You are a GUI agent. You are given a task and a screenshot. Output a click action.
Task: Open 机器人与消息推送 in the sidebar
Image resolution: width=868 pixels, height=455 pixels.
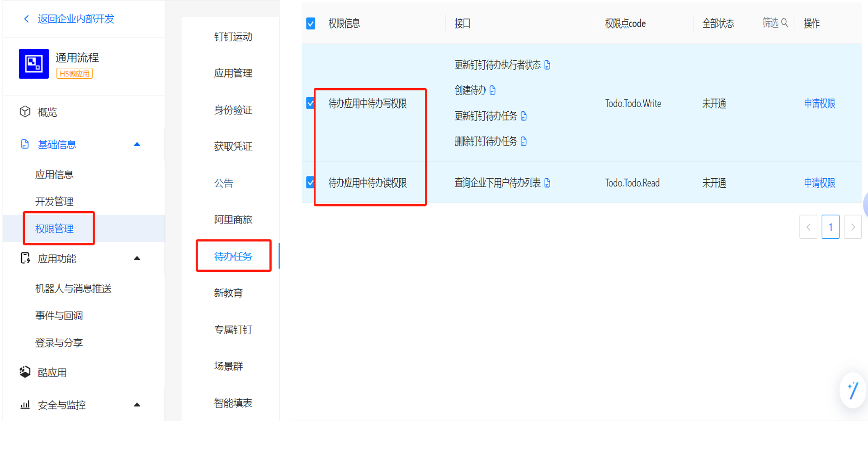pos(73,289)
